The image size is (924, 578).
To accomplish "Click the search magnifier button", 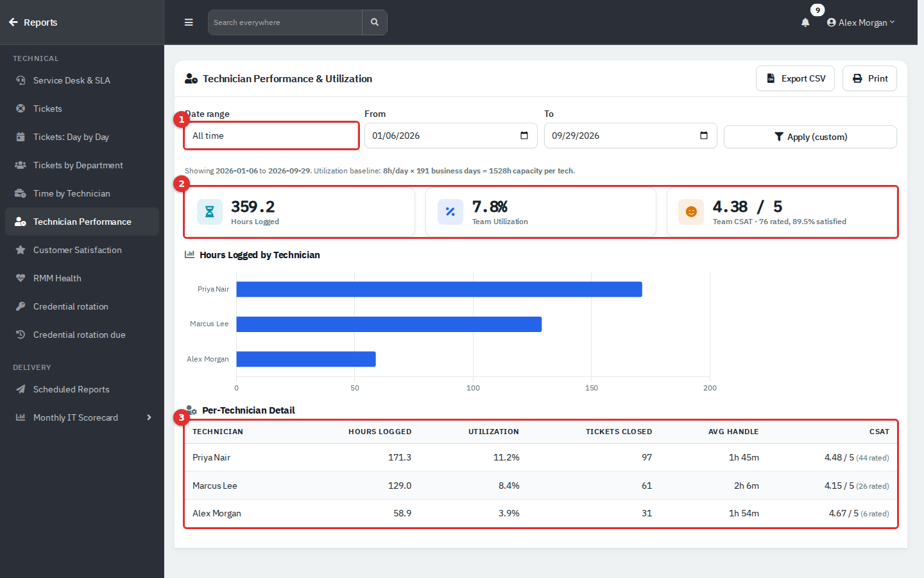I will click(x=375, y=22).
